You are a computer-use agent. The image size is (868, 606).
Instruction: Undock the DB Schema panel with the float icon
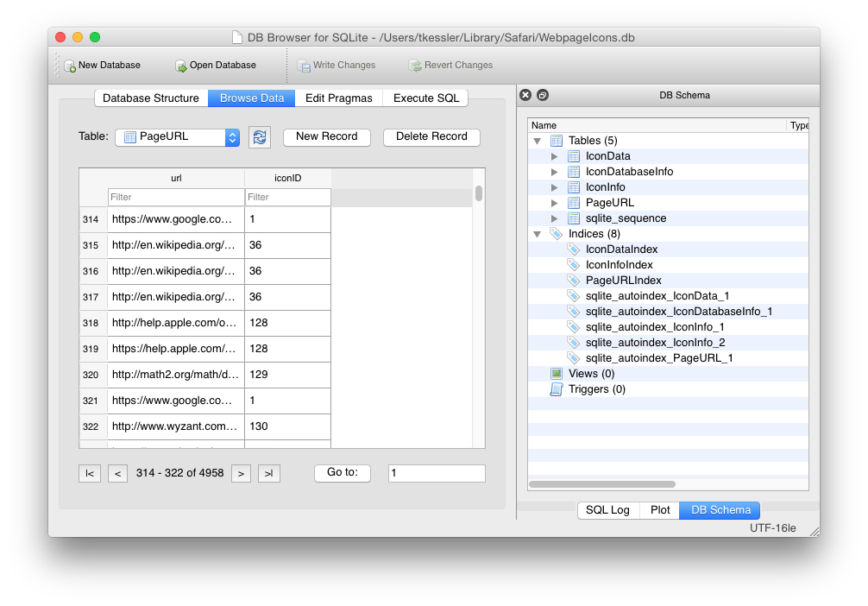[543, 95]
